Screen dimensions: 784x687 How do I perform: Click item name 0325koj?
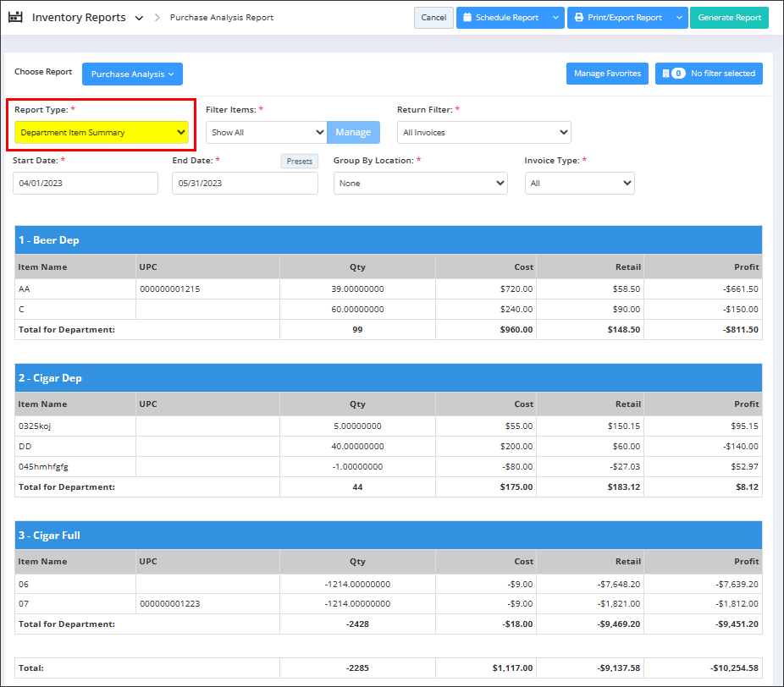coord(35,426)
